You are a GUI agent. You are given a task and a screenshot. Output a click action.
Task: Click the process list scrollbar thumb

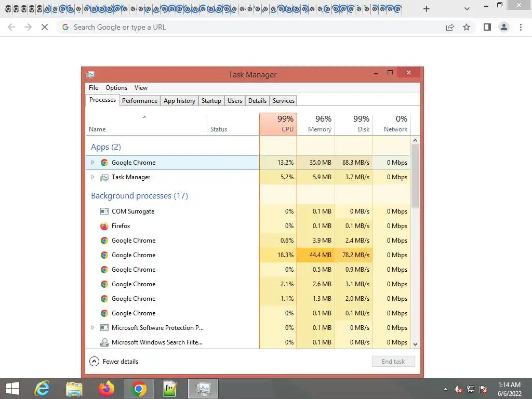click(x=415, y=176)
